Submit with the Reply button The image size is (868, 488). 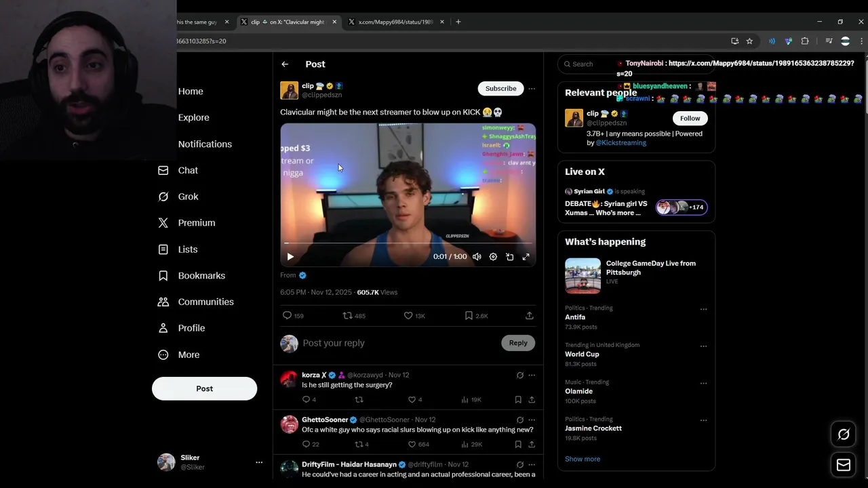(518, 343)
